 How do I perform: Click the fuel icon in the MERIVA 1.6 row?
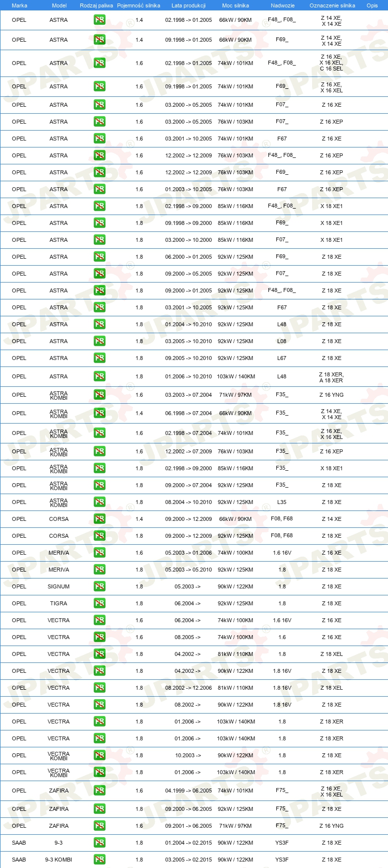pyautogui.click(x=99, y=553)
